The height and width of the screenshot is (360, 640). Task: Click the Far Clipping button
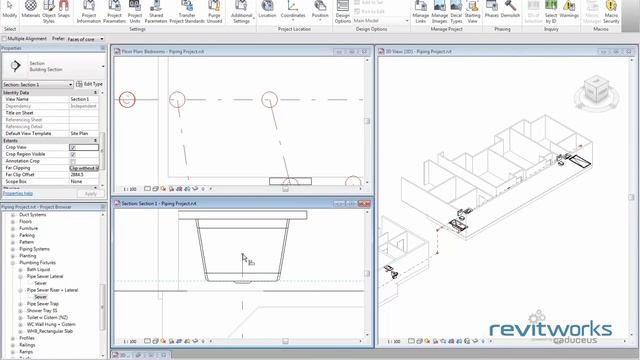pyautogui.click(x=84, y=168)
